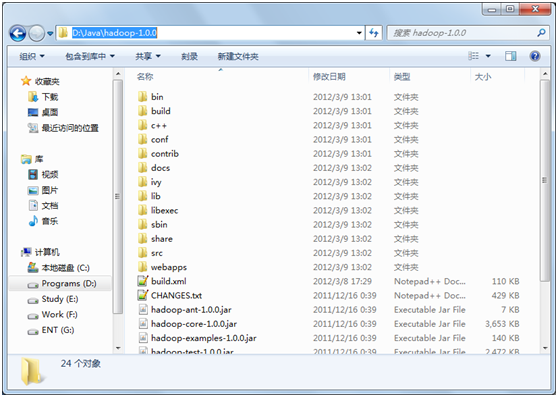Sort by 名称 column header
Screen dimensions: 558x397
(145, 76)
